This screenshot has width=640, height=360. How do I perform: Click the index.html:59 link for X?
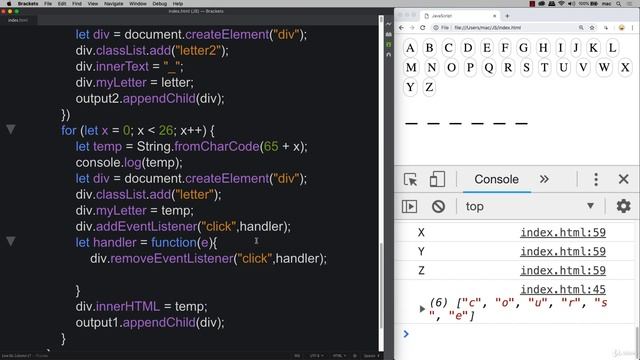pos(563,232)
